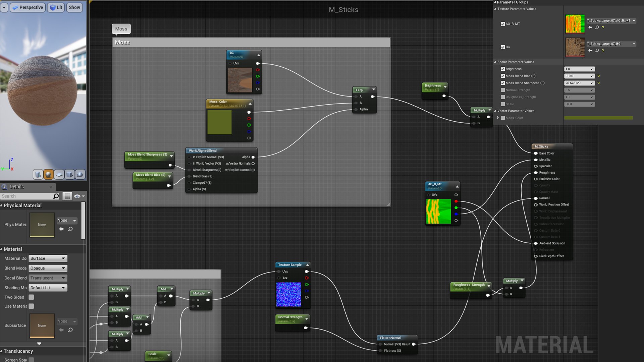Switch to the Details tab
Viewport: 644px width, 362px height.
[16, 187]
